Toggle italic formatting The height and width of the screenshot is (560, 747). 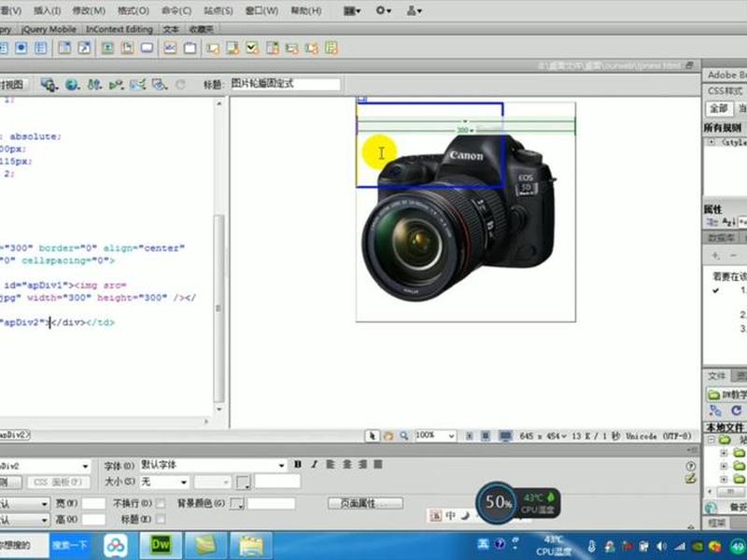pos(314,464)
